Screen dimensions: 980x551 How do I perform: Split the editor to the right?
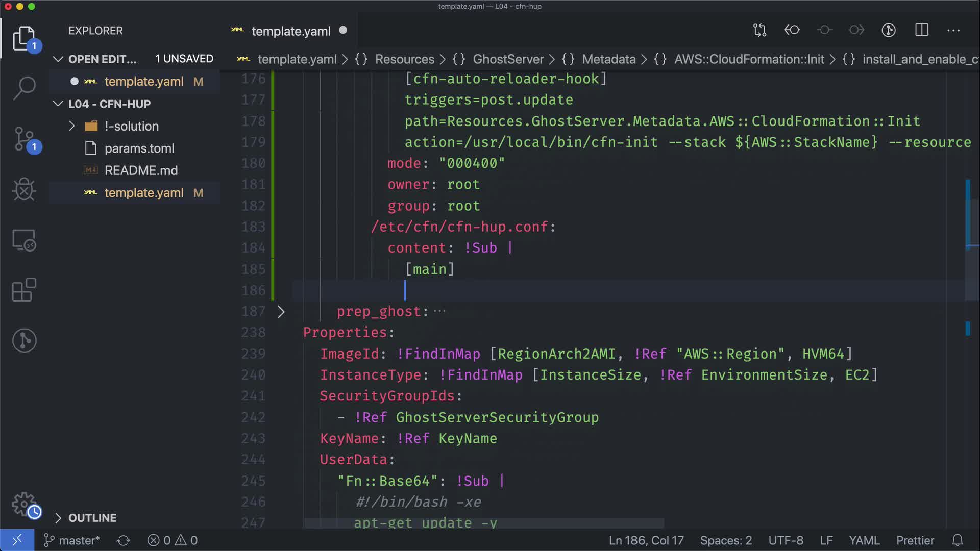[x=922, y=30]
